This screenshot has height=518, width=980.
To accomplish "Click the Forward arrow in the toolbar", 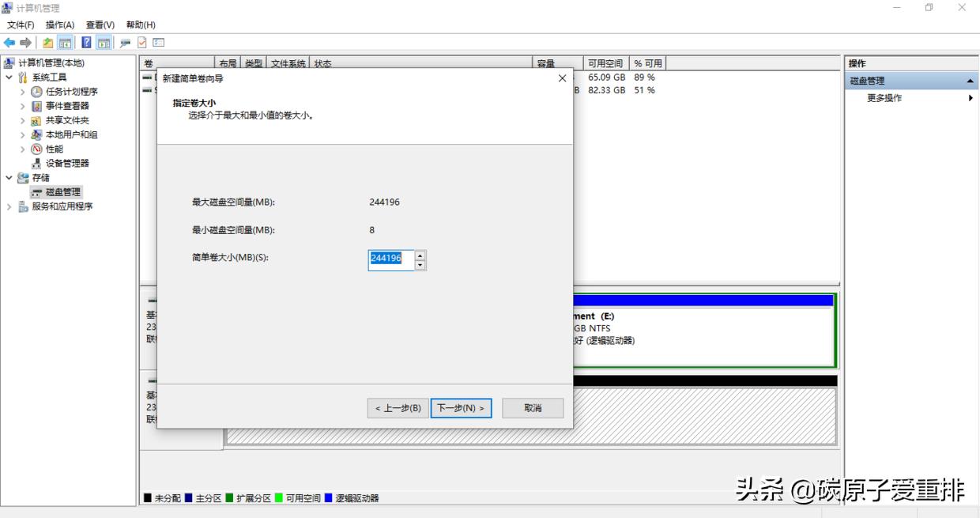I will click(x=25, y=43).
